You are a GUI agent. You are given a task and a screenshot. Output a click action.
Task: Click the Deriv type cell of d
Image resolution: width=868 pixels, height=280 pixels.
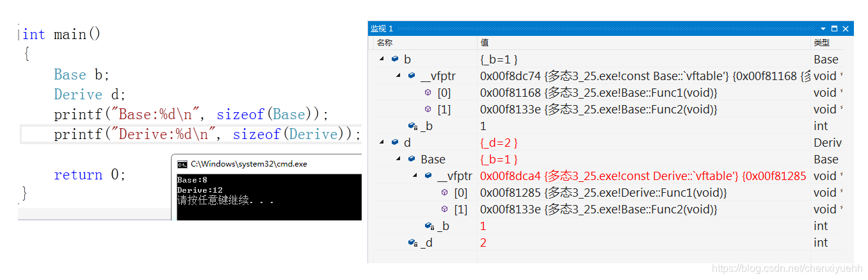(828, 142)
